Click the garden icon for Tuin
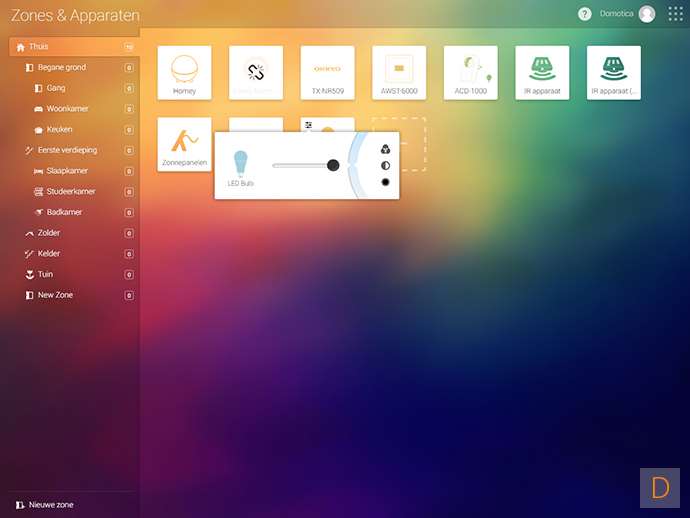This screenshot has width=690, height=518. (29, 275)
